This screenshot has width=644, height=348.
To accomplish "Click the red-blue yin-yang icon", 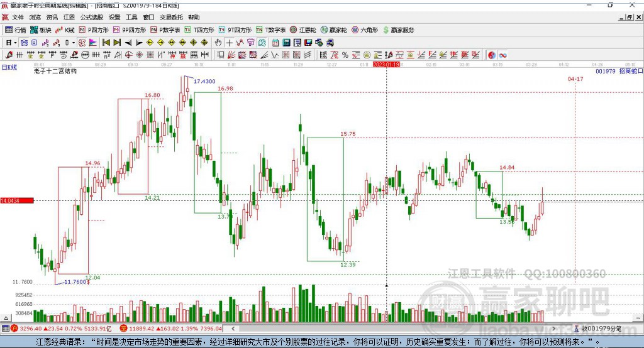I will 492,55.
